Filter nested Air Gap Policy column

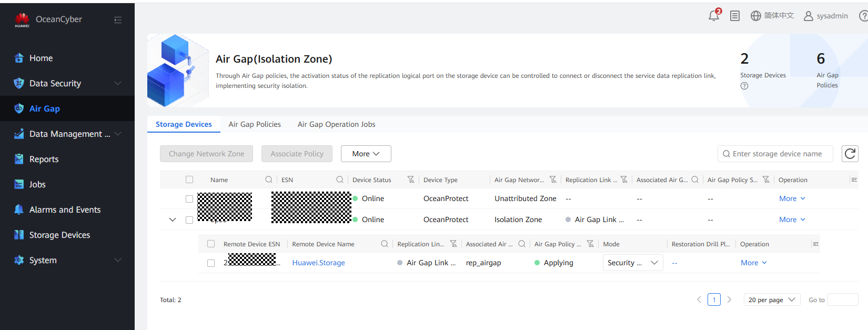click(x=590, y=244)
